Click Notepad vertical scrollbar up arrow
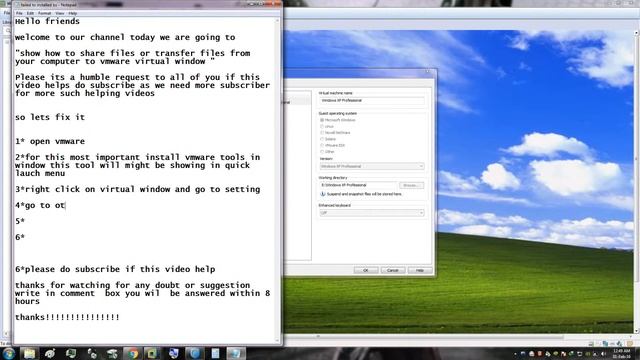Screen dimensions: 640x360 [278, 20]
